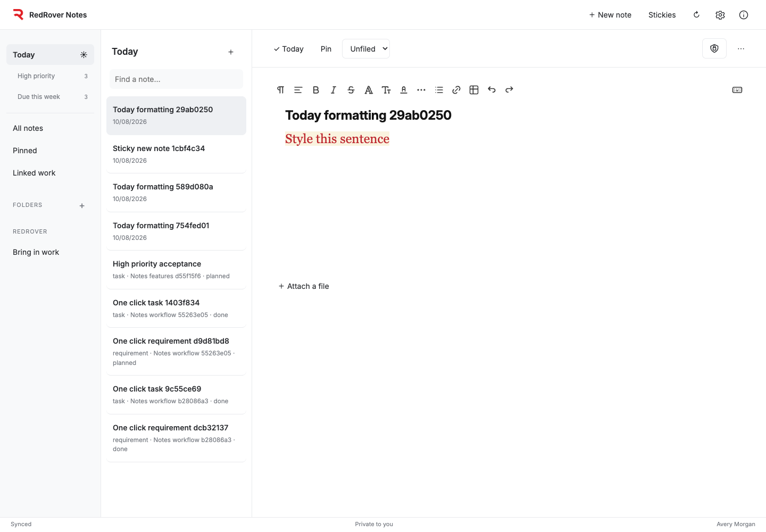Screen dimensions: 766x532
Task: Open the text color tool
Action: coord(403,90)
